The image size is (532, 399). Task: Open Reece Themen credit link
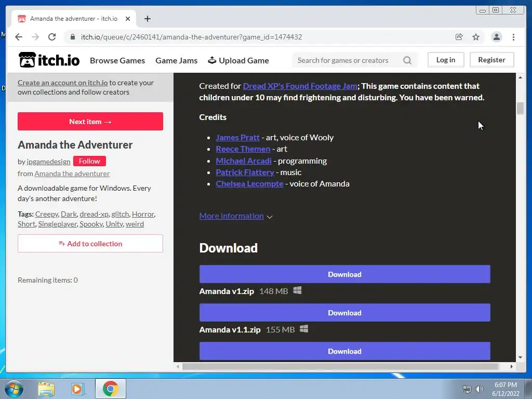(x=243, y=149)
